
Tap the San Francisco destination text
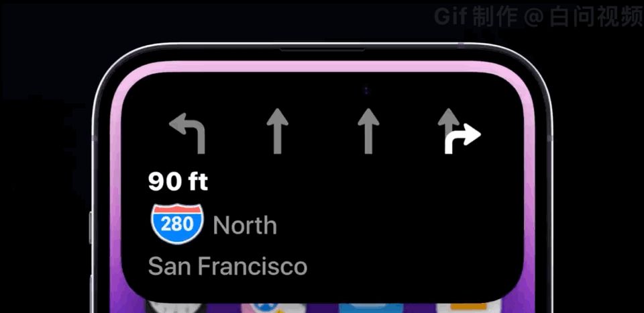[227, 266]
